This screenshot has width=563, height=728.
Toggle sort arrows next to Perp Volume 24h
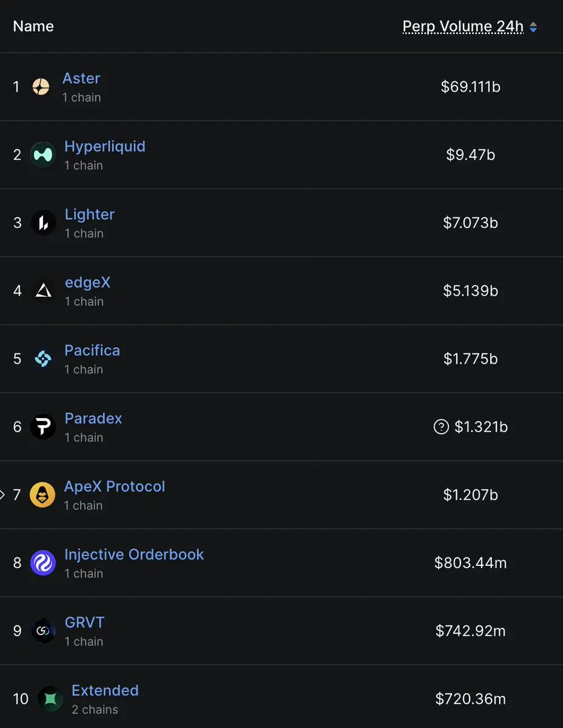(x=533, y=27)
